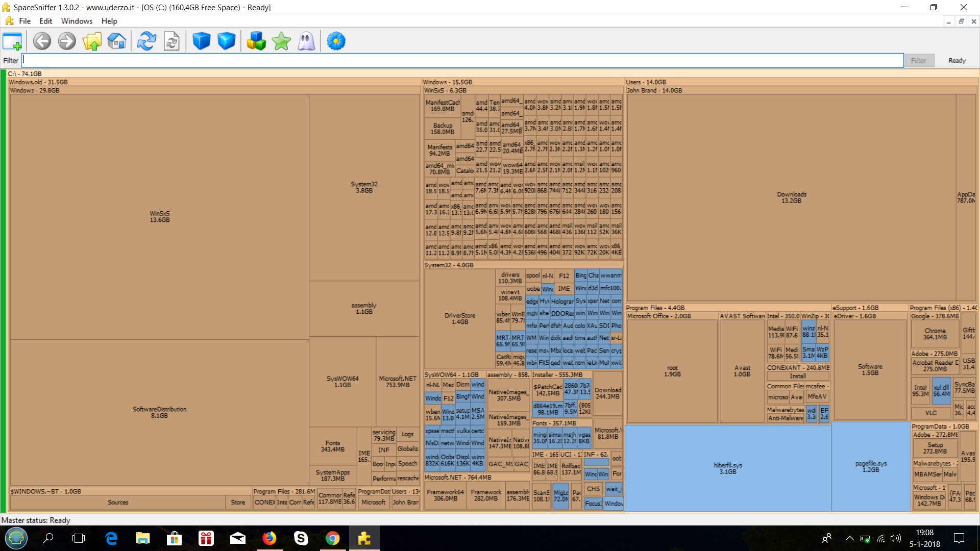This screenshot has width=980, height=551.
Task: Start a new master scan with blue arrows icon
Action: [146, 41]
